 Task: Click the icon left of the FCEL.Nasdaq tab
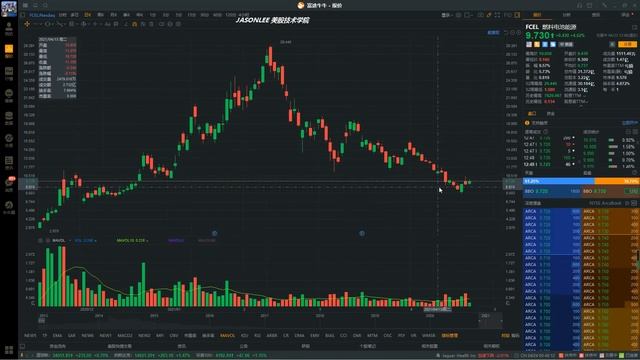click(x=23, y=15)
